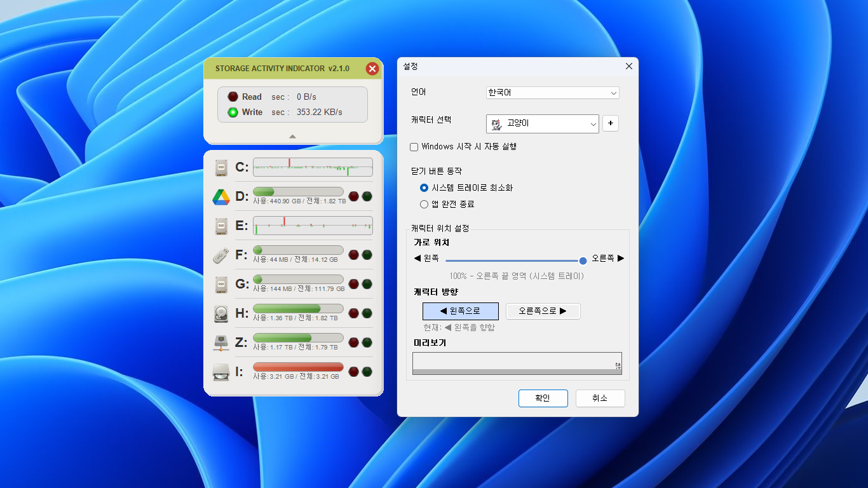The width and height of the screenshot is (868, 488).
Task: Click the 가로 위치 slider handle
Action: [x=583, y=261]
